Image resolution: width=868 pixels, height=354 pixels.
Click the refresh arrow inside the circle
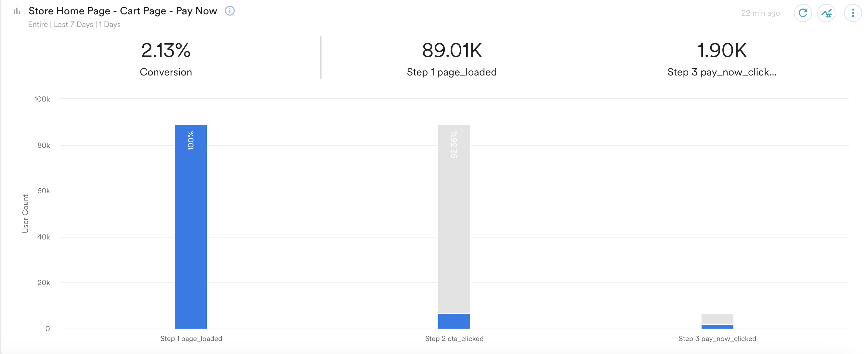[x=803, y=13]
